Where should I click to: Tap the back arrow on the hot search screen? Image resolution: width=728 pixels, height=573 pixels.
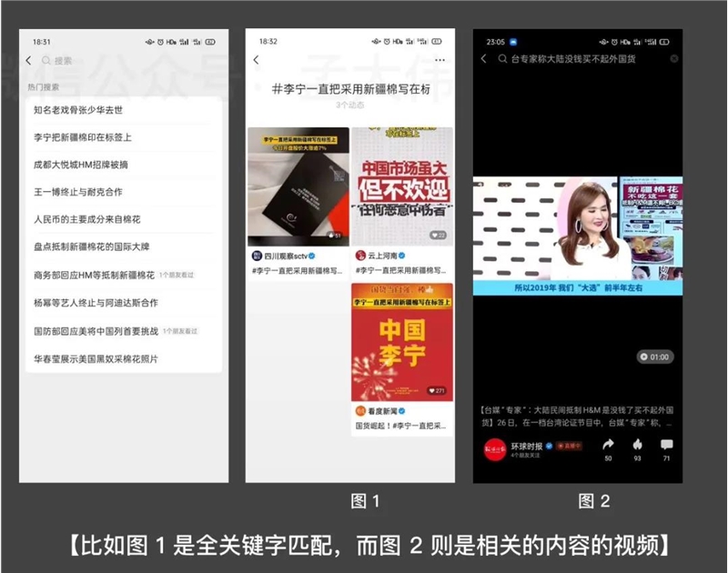coord(30,58)
